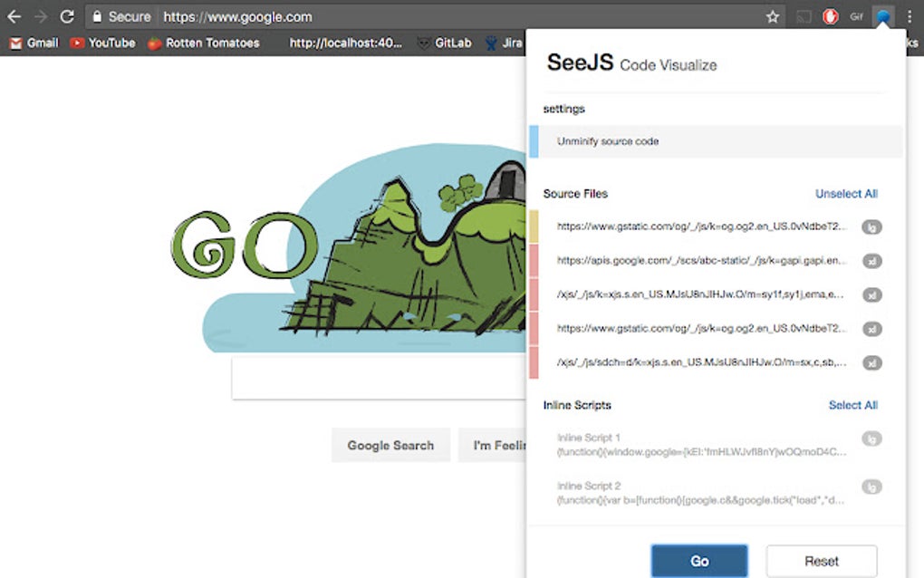Viewport: 924px width, 578px height.
Task: Click the address bar URL field
Action: 453,16
